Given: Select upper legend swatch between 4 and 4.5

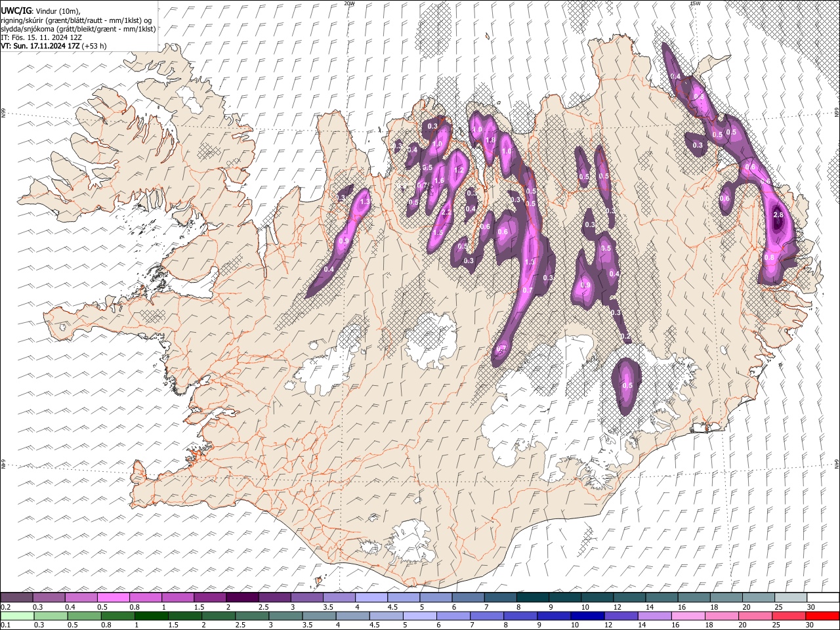Looking at the screenshot, I should coord(370,597).
